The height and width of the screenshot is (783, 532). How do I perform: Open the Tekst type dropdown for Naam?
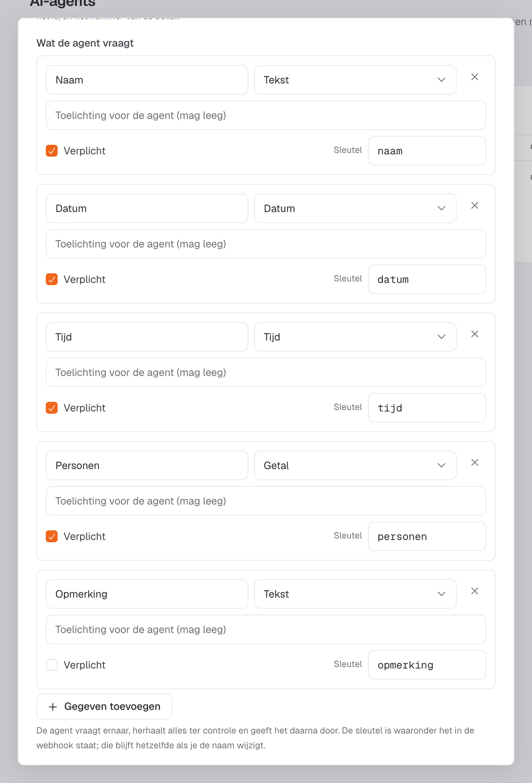click(x=355, y=80)
